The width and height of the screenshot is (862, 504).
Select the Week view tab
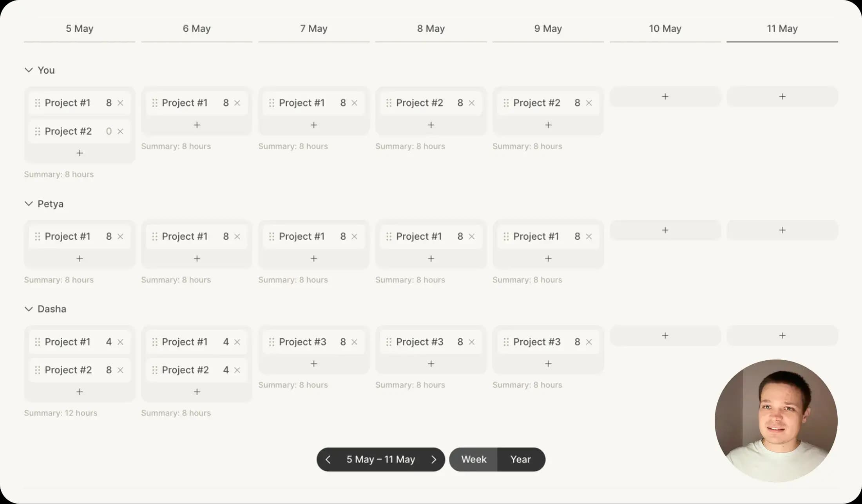pyautogui.click(x=474, y=459)
